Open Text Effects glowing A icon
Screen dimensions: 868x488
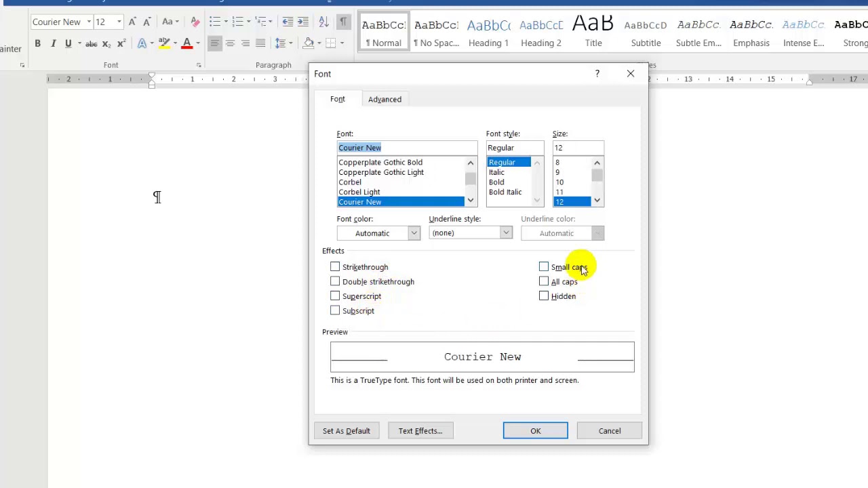coord(142,43)
